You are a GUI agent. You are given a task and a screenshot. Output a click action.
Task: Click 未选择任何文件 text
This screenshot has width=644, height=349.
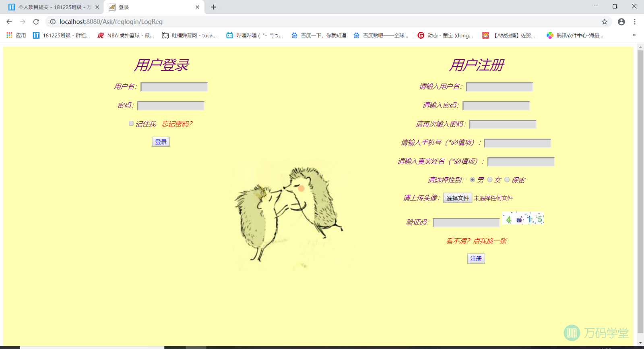(x=493, y=198)
